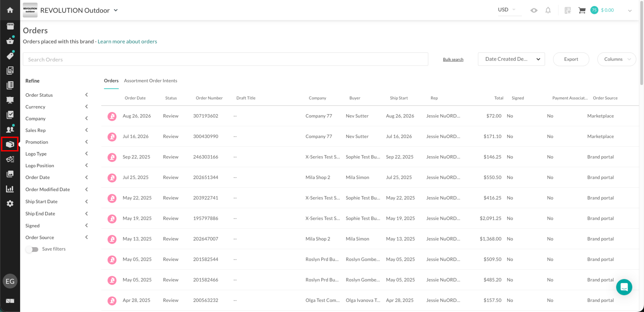Open the shopping basket sidebar icon
The width and height of the screenshot is (644, 312).
(10, 41)
